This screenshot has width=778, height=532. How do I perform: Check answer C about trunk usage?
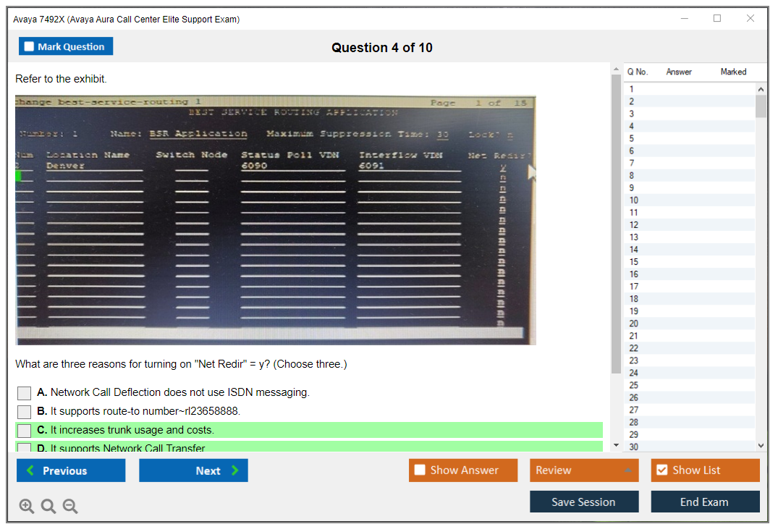point(25,431)
